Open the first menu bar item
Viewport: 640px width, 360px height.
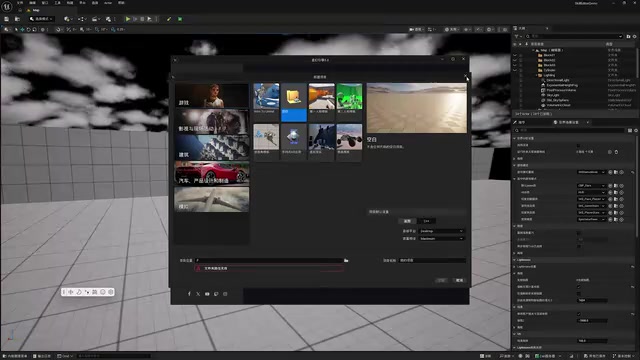(x=20, y=3)
